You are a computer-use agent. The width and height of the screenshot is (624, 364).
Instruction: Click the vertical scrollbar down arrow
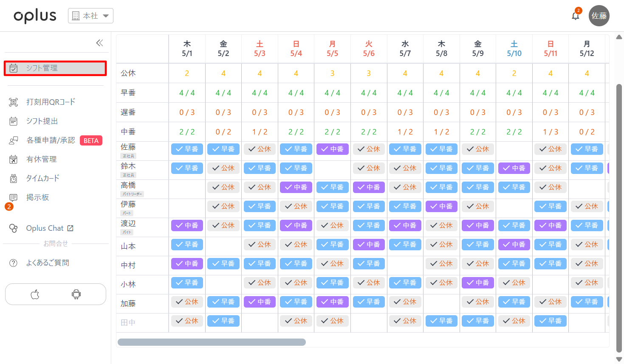(619, 359)
